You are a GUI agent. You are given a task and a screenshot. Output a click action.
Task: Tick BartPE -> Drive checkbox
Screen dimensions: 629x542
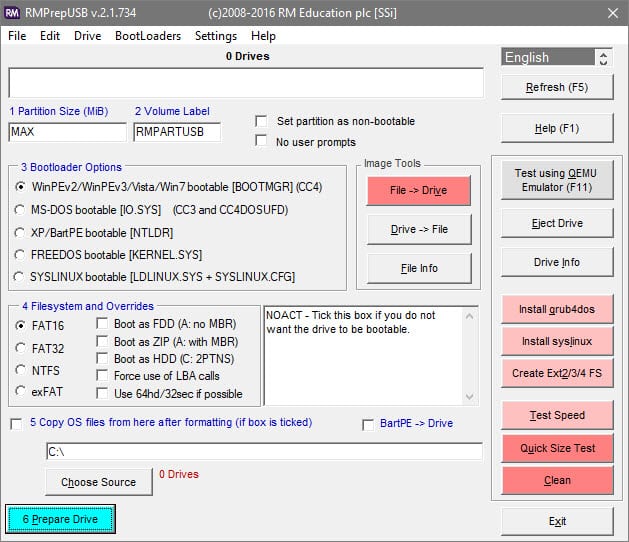pos(368,424)
